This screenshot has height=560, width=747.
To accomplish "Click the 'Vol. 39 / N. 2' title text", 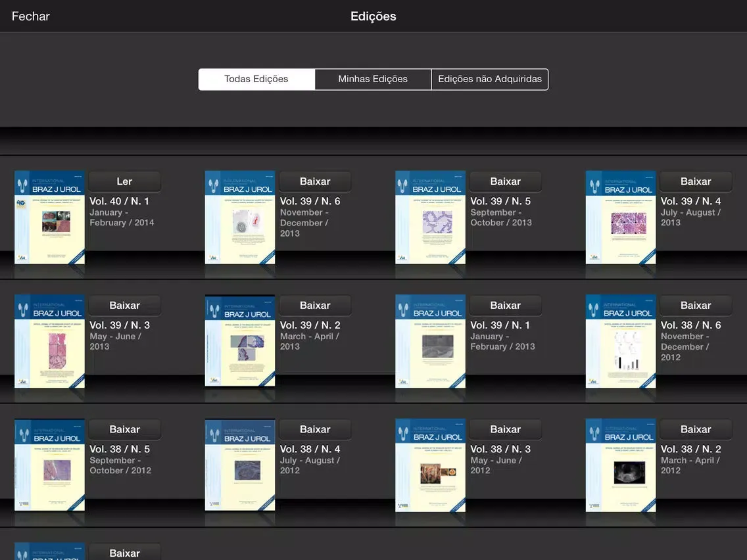I will tap(310, 325).
